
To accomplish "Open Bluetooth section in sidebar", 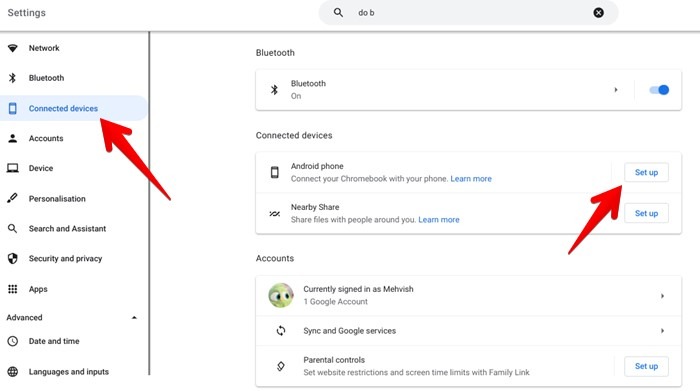I will [x=46, y=78].
